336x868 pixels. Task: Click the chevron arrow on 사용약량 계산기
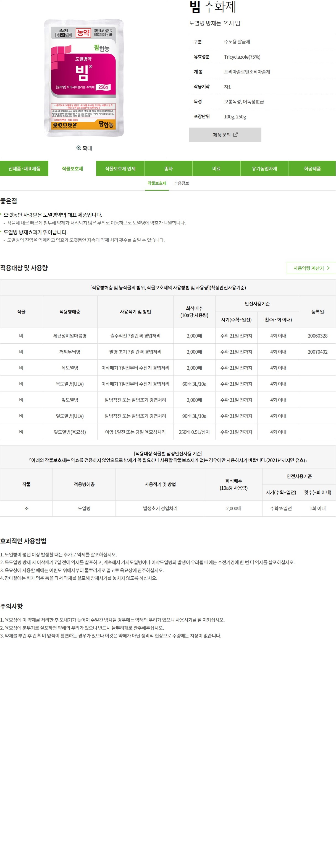tap(328, 268)
